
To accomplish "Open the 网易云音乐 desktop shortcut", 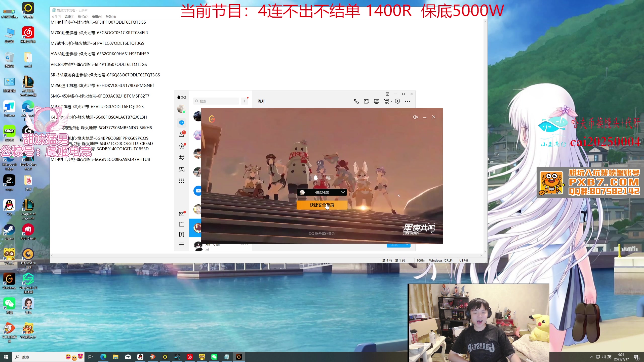I will coord(28,35).
